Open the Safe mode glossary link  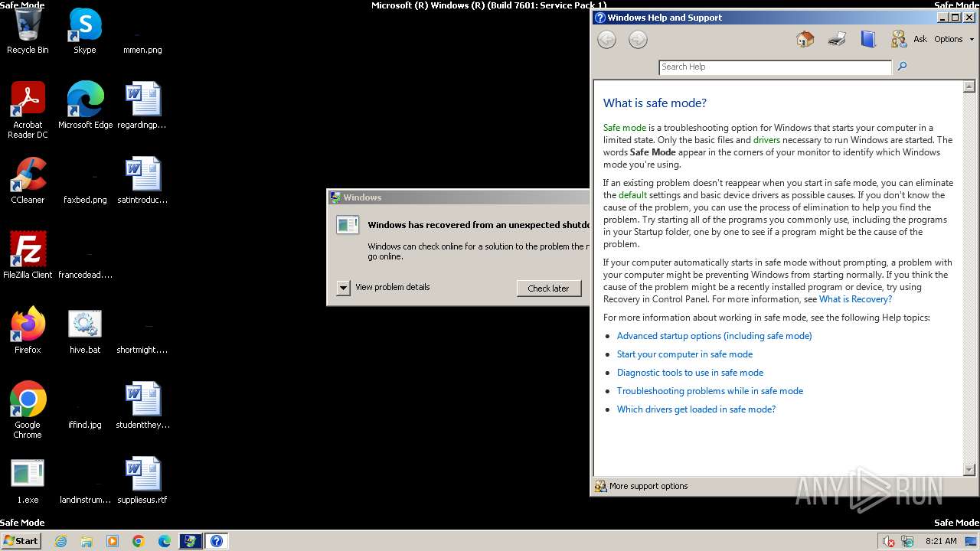tap(625, 128)
